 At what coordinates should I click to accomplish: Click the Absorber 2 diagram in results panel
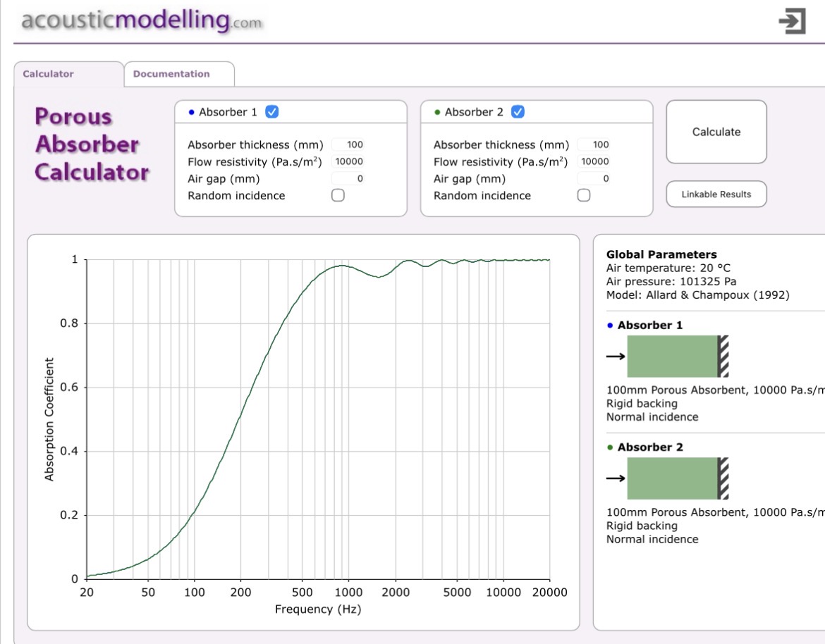click(676, 478)
